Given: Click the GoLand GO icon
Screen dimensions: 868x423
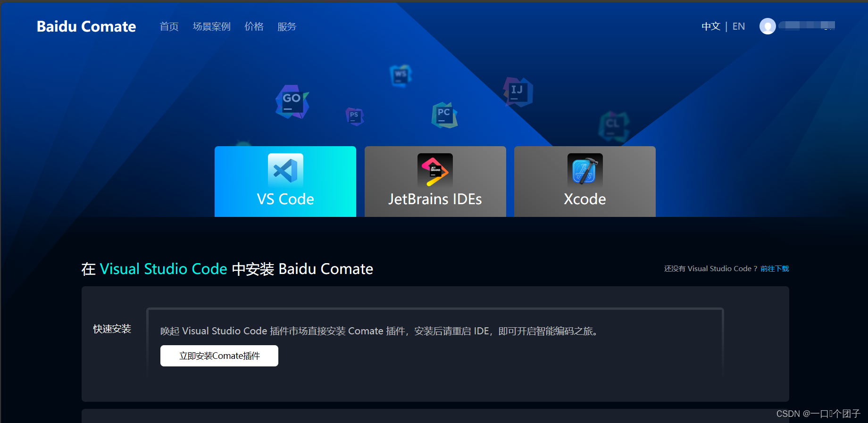Looking at the screenshot, I should click(292, 102).
